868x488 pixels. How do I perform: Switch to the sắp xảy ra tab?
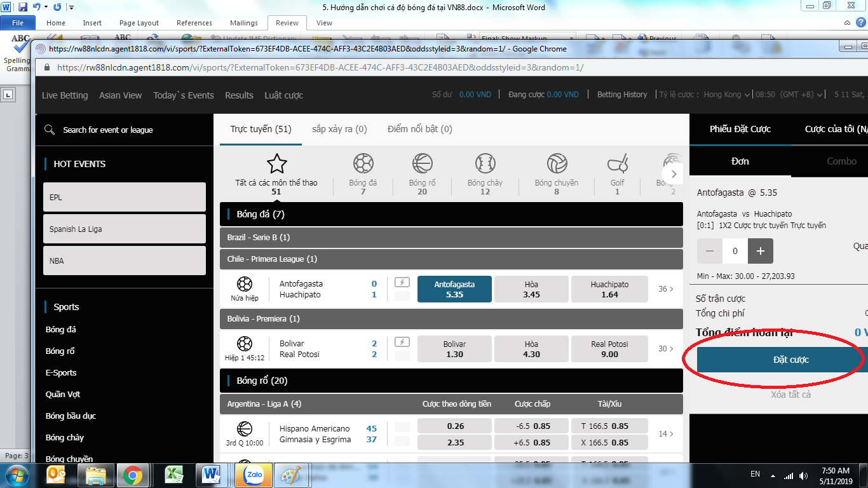(339, 129)
